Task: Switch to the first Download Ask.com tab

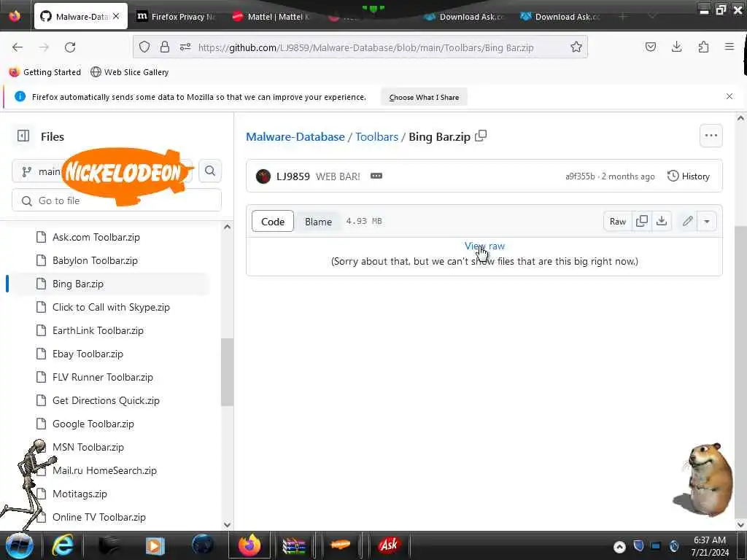Action: click(x=465, y=17)
